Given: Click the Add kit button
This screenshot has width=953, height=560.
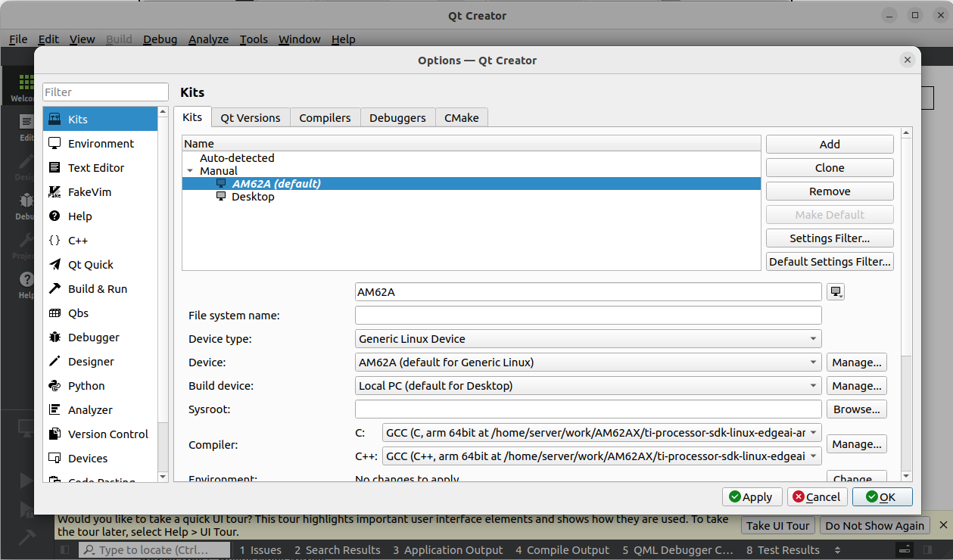Looking at the screenshot, I should pyautogui.click(x=830, y=145).
